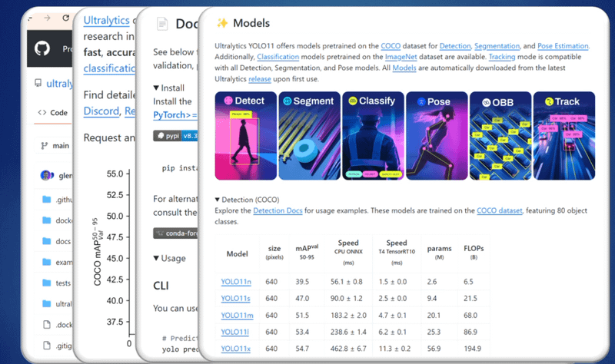Click the user avatar in commit row
Image resolution: width=615 pixels, height=364 pixels.
click(45, 175)
